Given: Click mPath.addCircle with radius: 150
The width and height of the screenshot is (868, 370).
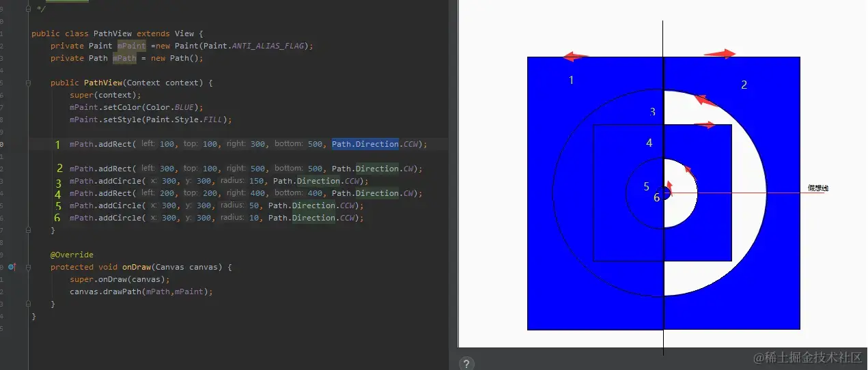Looking at the screenshot, I should pyautogui.click(x=219, y=181).
